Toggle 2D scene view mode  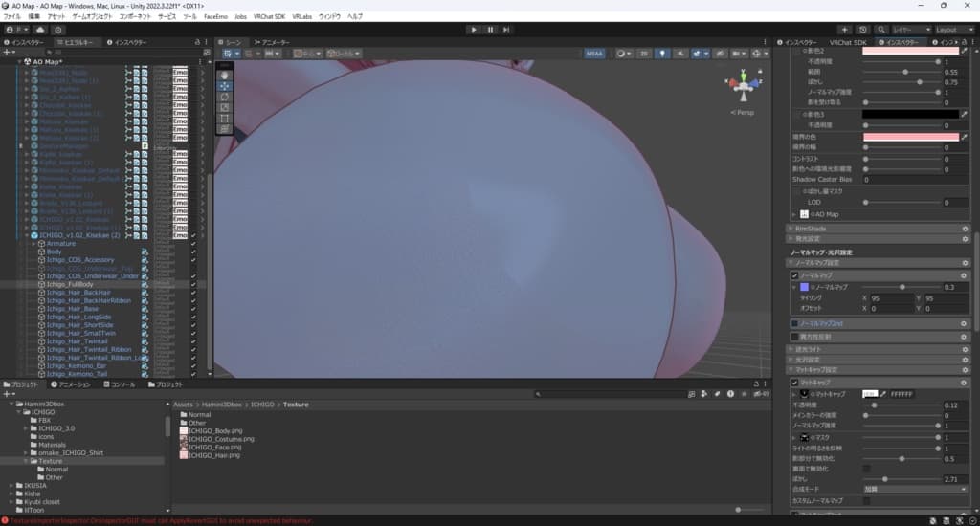(644, 54)
